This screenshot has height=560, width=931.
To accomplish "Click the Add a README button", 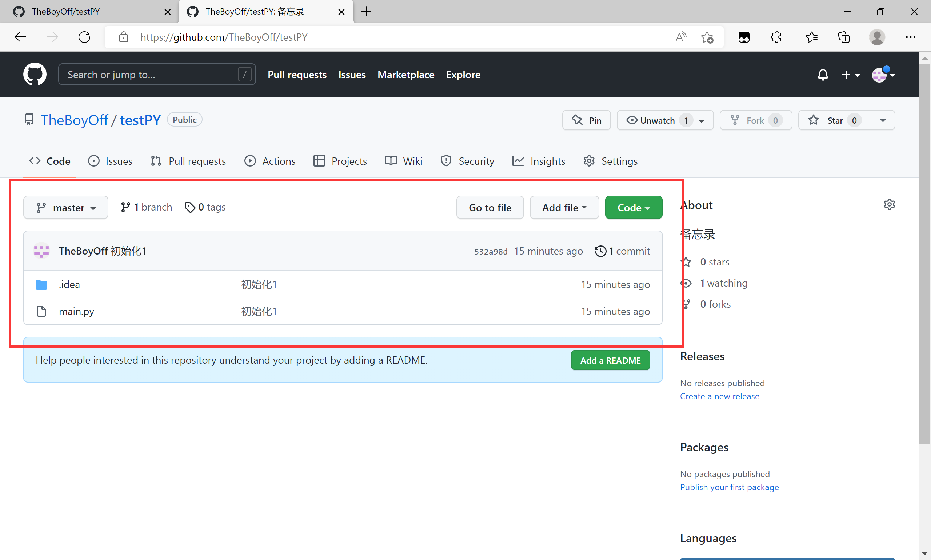I will tap(610, 360).
